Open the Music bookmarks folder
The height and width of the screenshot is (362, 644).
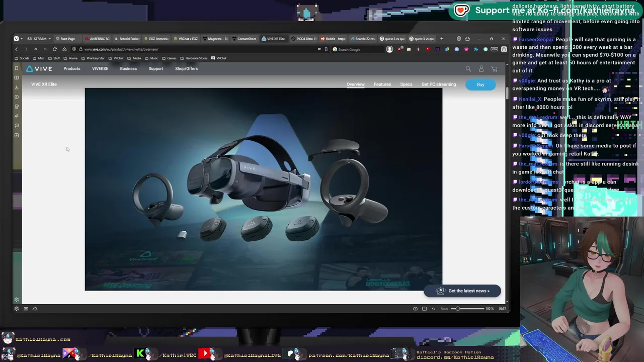click(x=151, y=58)
